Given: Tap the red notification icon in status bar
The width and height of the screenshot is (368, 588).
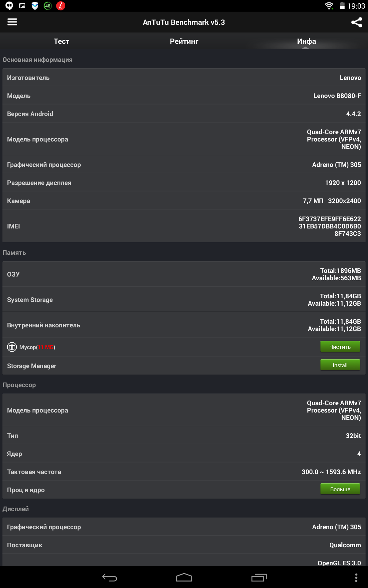Looking at the screenshot, I should click(x=61, y=6).
